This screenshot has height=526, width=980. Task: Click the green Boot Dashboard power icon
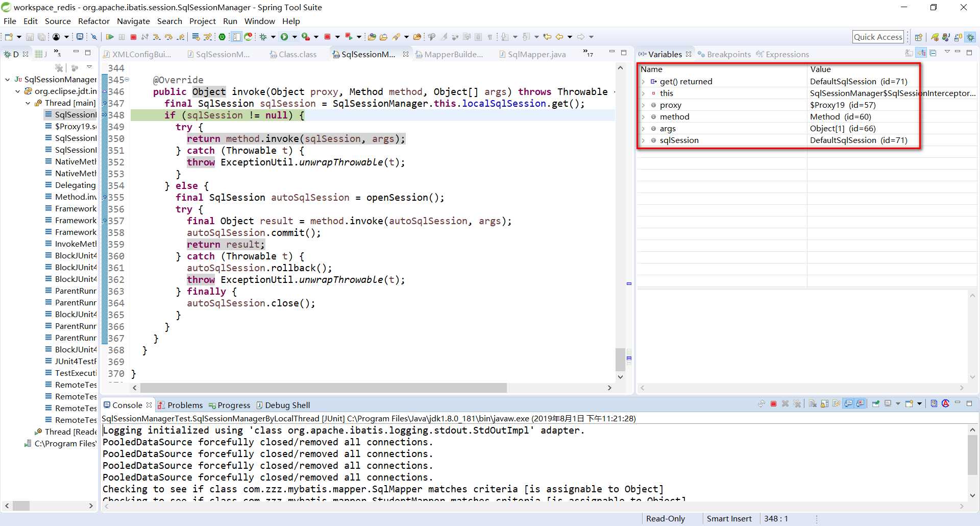[x=222, y=37]
